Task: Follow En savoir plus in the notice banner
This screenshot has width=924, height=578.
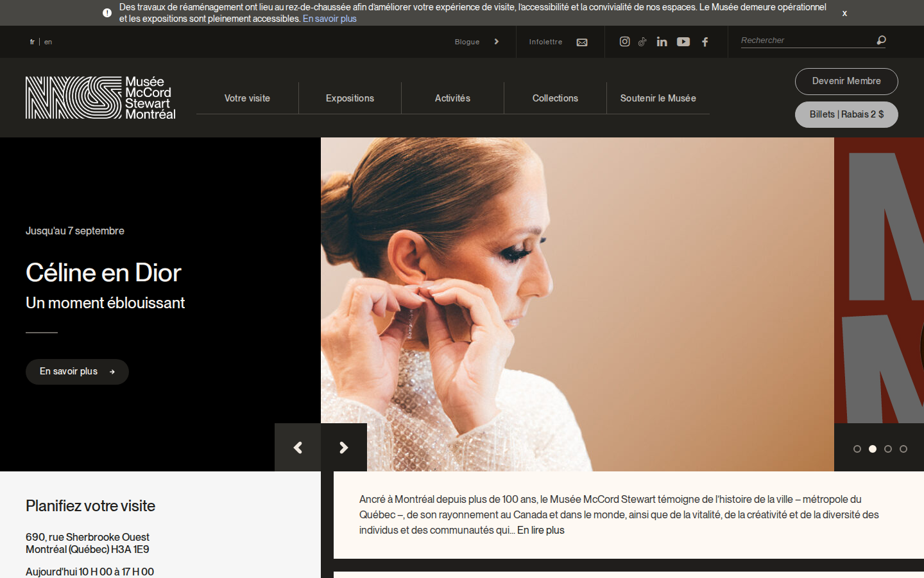Action: [x=330, y=19]
